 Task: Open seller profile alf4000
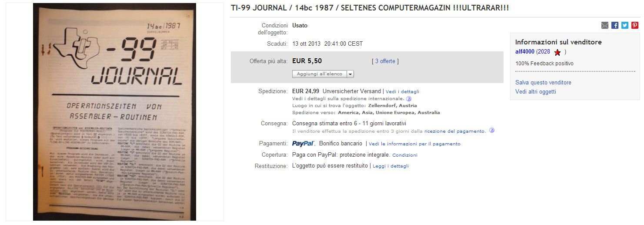(x=525, y=52)
